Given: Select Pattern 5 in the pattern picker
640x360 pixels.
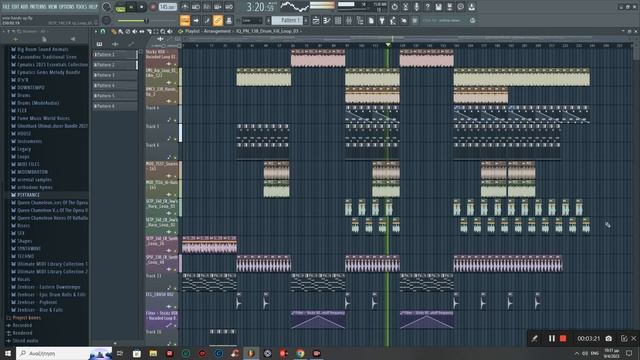Looking at the screenshot, I should 115,96.
